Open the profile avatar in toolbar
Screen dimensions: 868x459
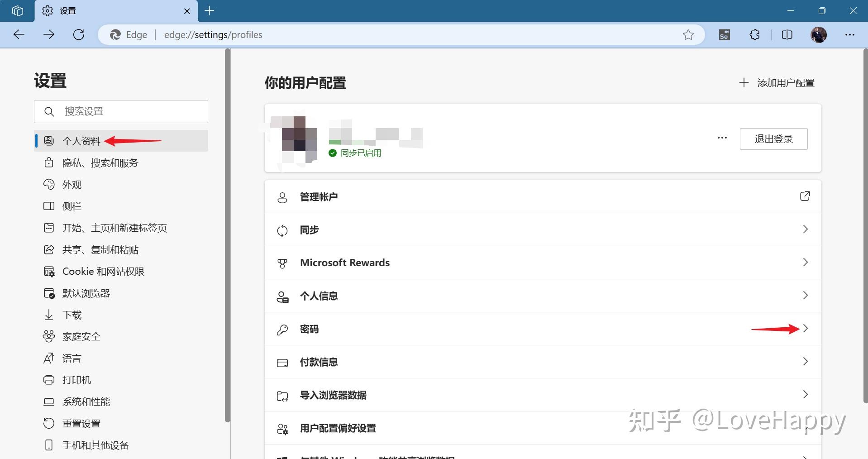(818, 34)
